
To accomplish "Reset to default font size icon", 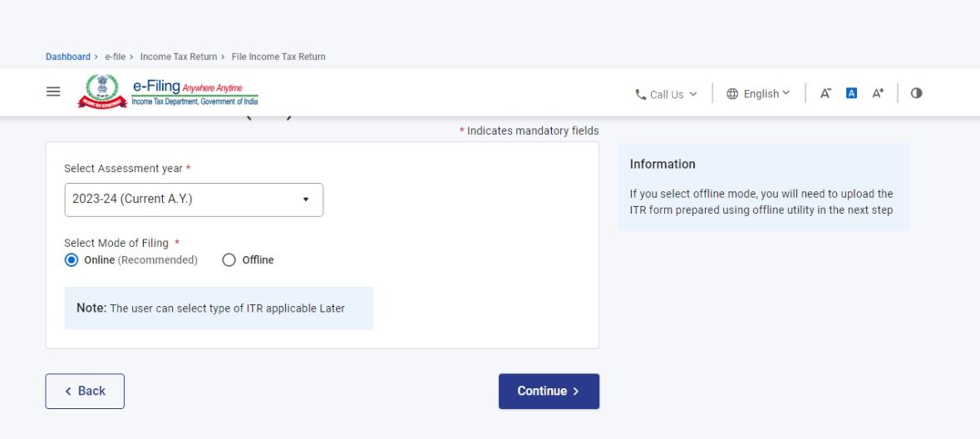I will [x=851, y=93].
